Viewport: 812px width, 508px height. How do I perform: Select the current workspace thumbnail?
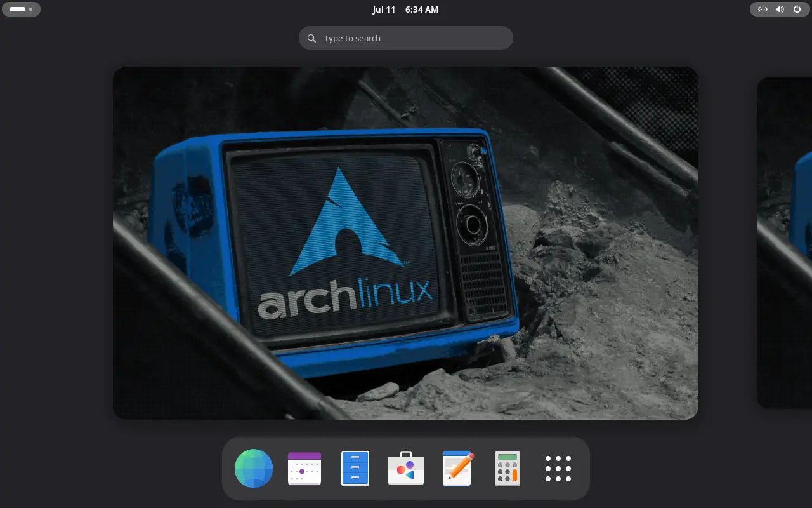pos(405,243)
